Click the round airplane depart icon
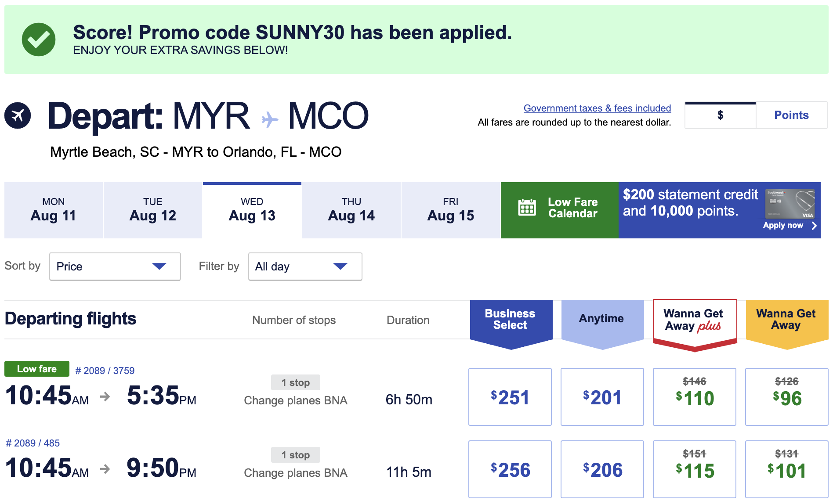This screenshot has height=504, width=833. click(18, 115)
